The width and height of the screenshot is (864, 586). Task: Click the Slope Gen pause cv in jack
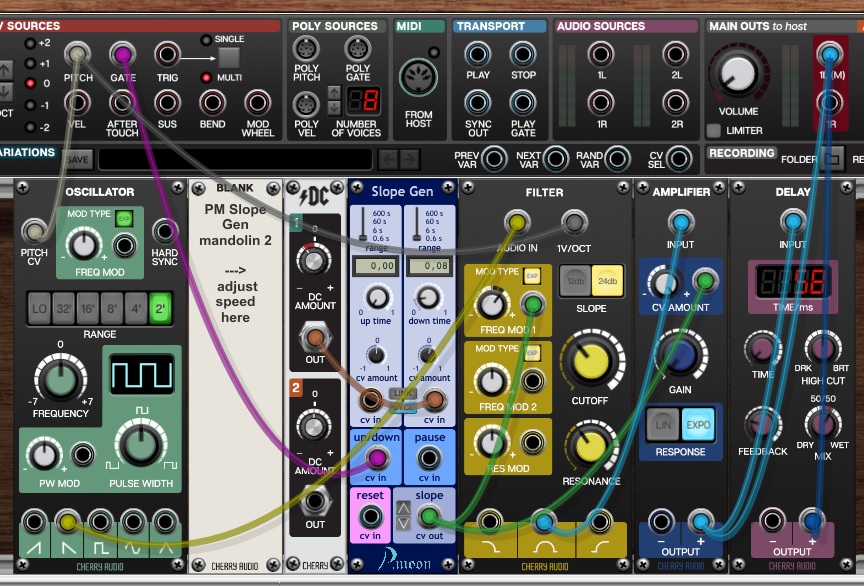430,458
